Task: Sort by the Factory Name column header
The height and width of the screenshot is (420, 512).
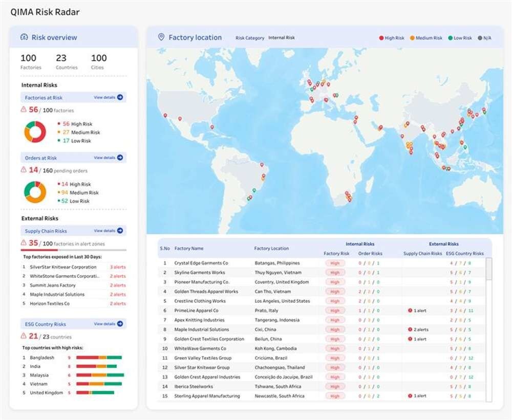Action: coord(189,249)
